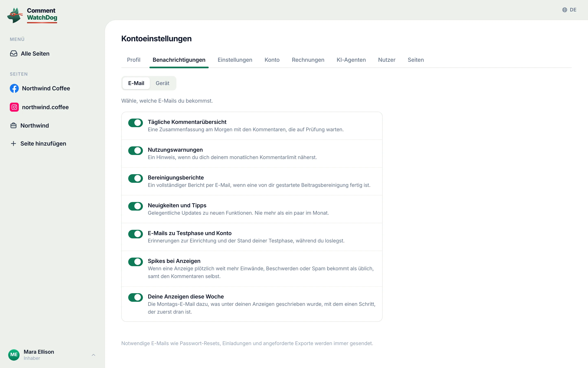
Task: Disable Tägliche Kommentarübersicht toggle
Action: click(136, 123)
